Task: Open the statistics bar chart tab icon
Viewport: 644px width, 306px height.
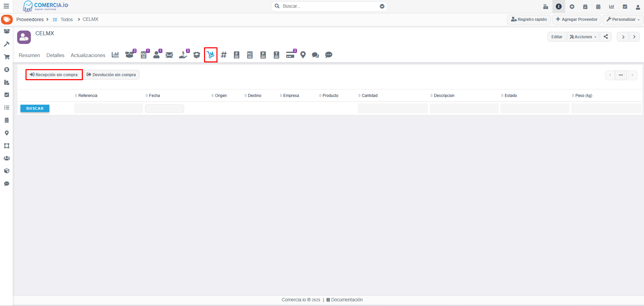Action: coord(115,55)
